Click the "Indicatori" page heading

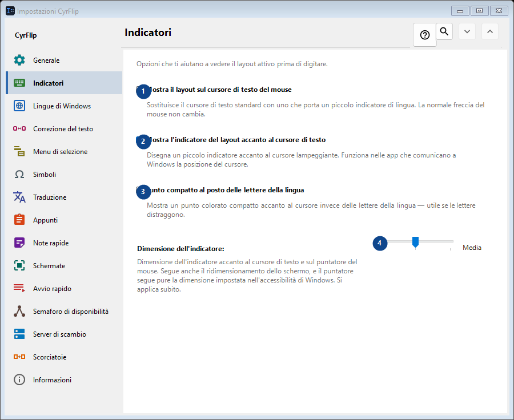point(148,33)
